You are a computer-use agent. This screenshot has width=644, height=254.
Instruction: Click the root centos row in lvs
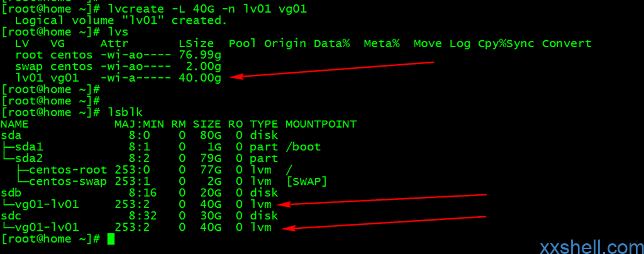[118, 55]
